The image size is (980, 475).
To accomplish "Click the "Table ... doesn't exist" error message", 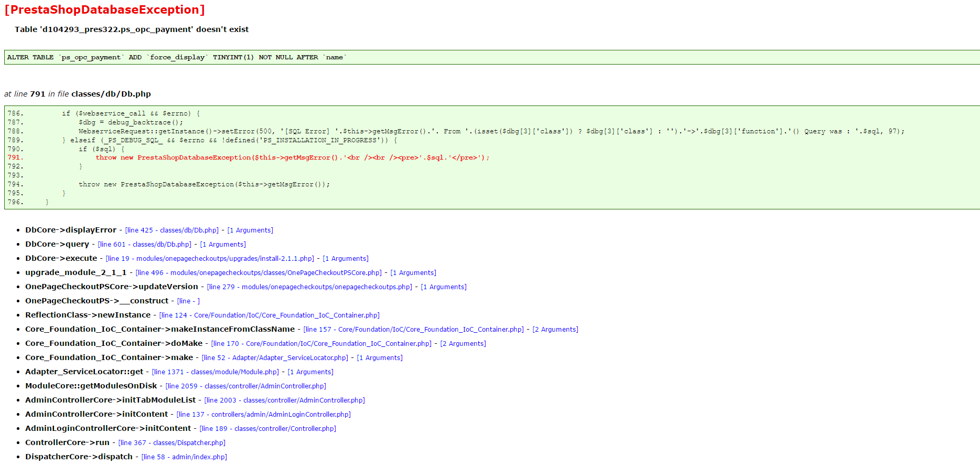I will coord(132,29).
